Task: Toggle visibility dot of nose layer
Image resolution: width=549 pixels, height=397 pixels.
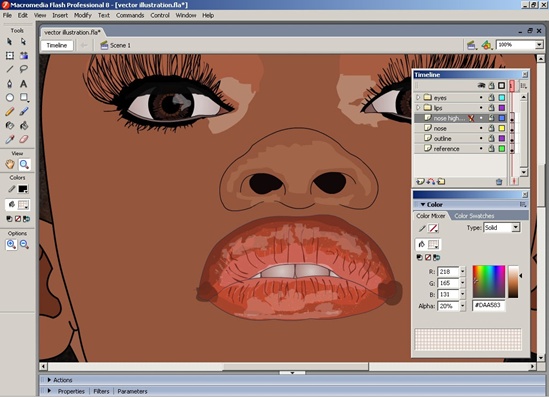Action: tap(481, 128)
